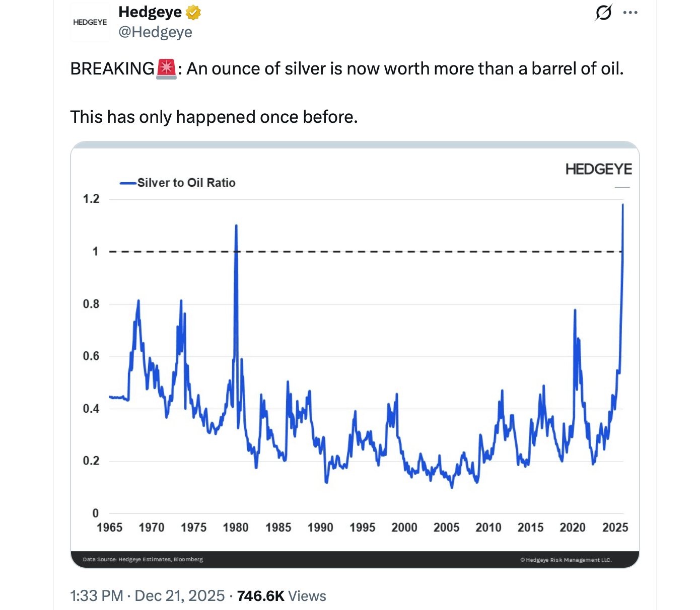Tap the avatar thumbnail labeled HEDGEYE
This screenshot has height=610, width=700.
pyautogui.click(x=90, y=21)
